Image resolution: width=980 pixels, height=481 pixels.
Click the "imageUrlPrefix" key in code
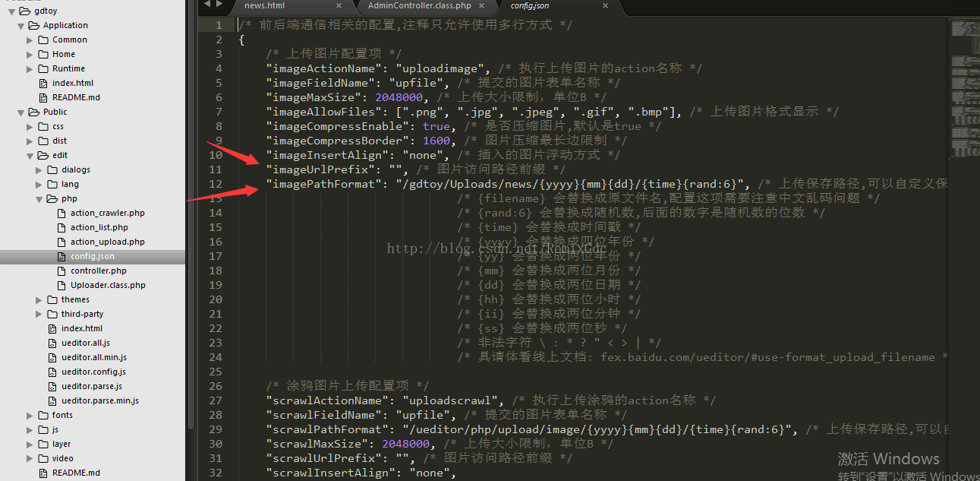[x=322, y=169]
